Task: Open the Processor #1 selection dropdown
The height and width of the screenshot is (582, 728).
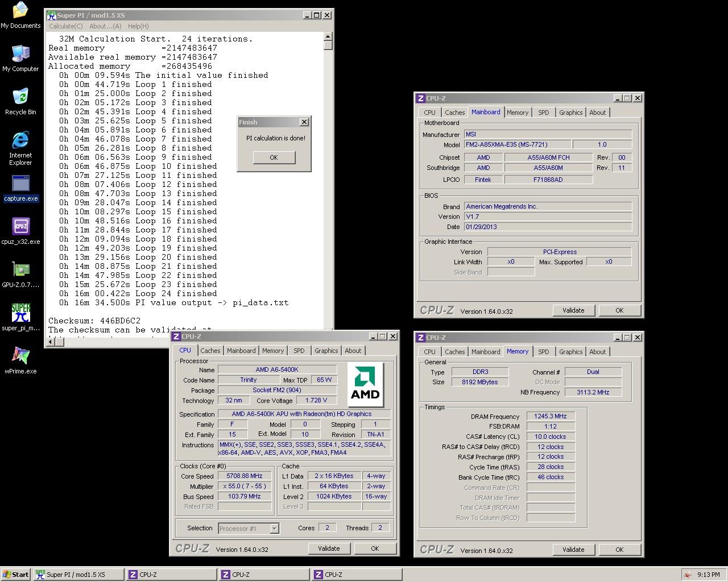Action: pyautogui.click(x=249, y=529)
